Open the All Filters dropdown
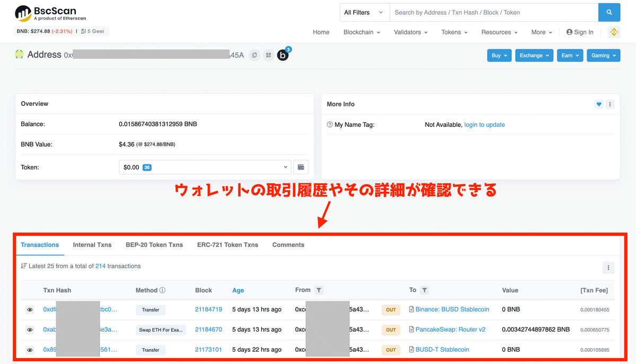 click(x=364, y=12)
